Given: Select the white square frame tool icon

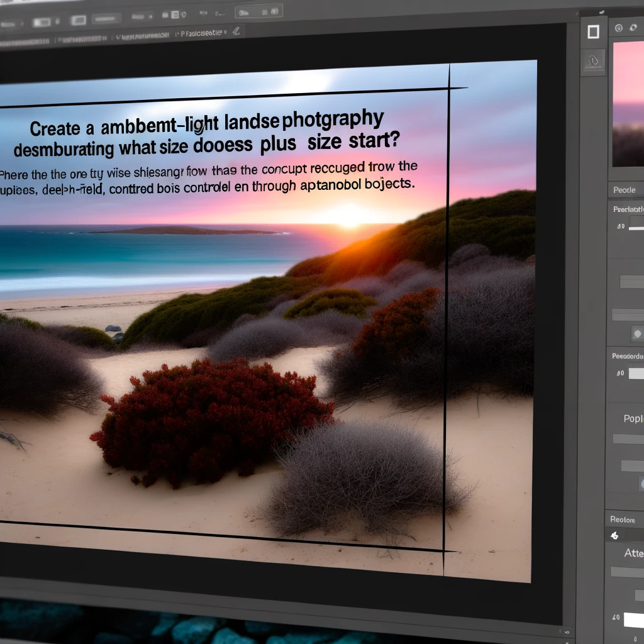Looking at the screenshot, I should pos(593,31).
